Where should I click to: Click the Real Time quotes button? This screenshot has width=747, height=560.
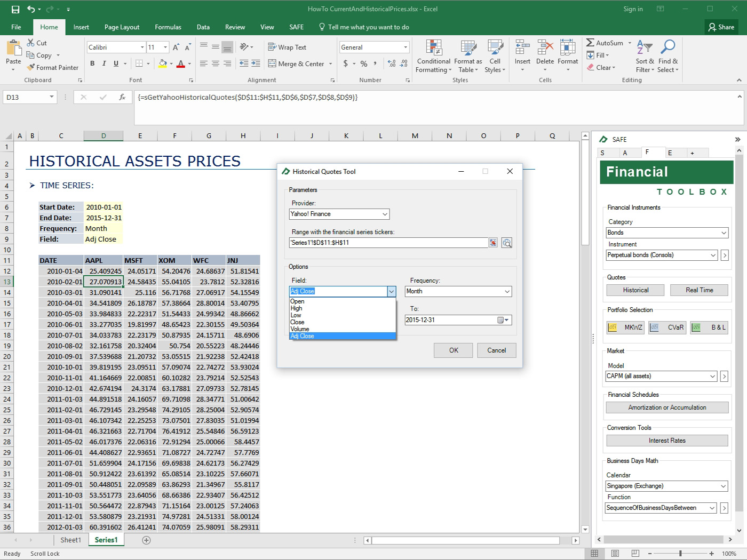[700, 290]
